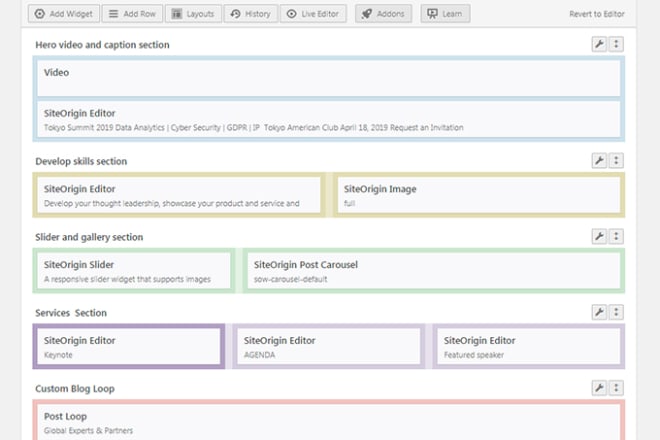Image resolution: width=660 pixels, height=440 pixels.
Task: Click the Addons rocket icon
Action: coord(367,14)
